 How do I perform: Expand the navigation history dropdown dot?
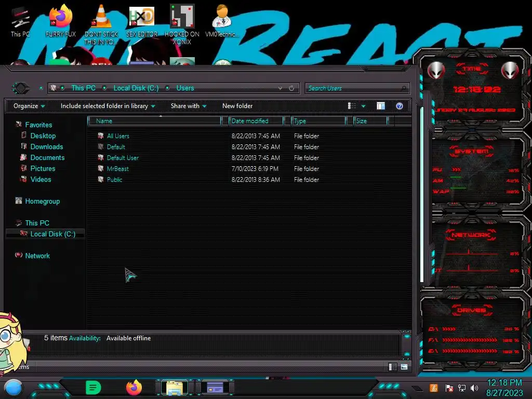point(41,88)
